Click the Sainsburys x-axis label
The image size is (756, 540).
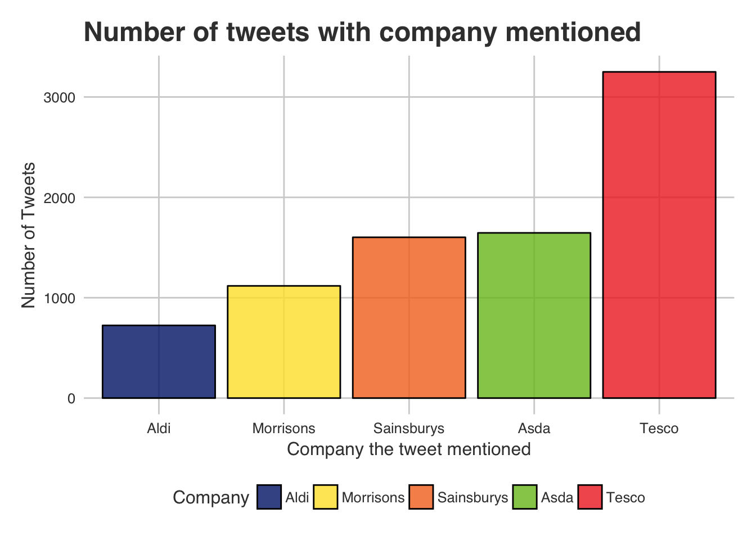[x=409, y=429]
